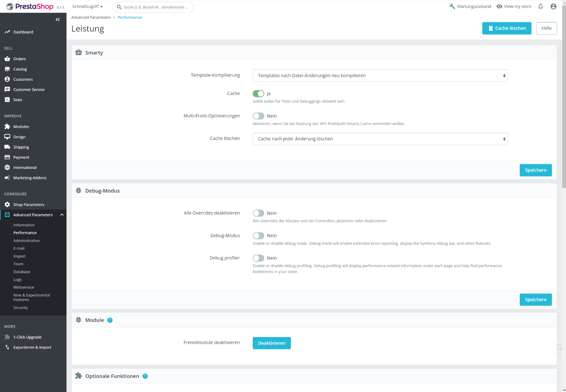Turn on the Debug profiler switch
Image resolution: width=566 pixels, height=392 pixels.
pos(258,258)
